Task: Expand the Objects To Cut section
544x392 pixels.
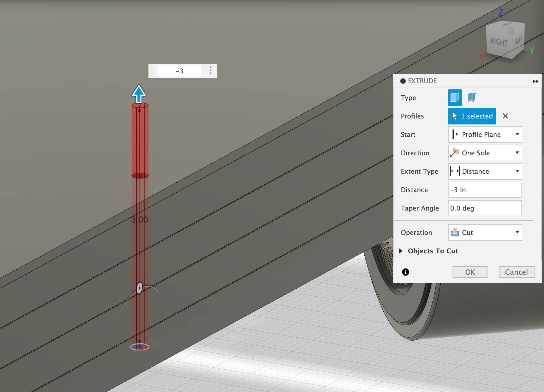Action: pos(401,251)
